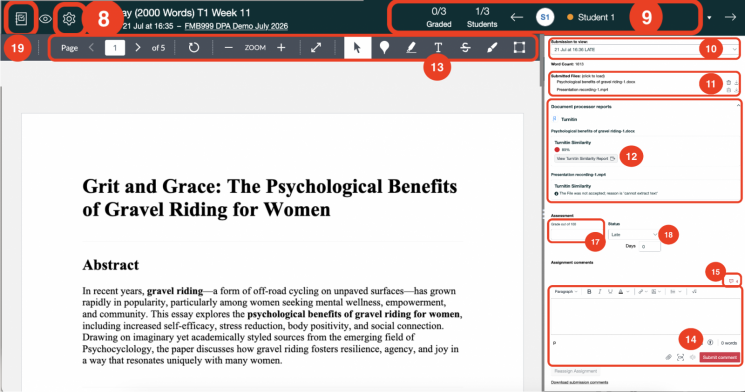Select the pointer annotation tool
This screenshot has height=392, width=745.
click(x=357, y=48)
